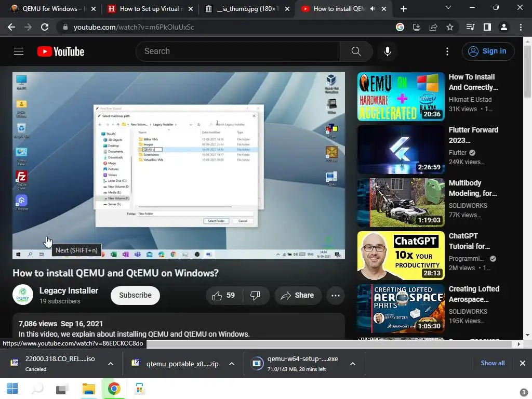Go back to the previous page
Image resolution: width=532 pixels, height=399 pixels.
click(x=11, y=27)
